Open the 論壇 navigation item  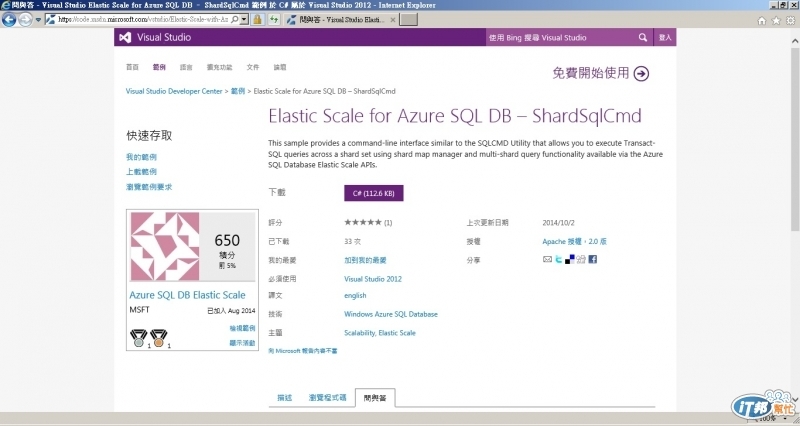(x=280, y=67)
